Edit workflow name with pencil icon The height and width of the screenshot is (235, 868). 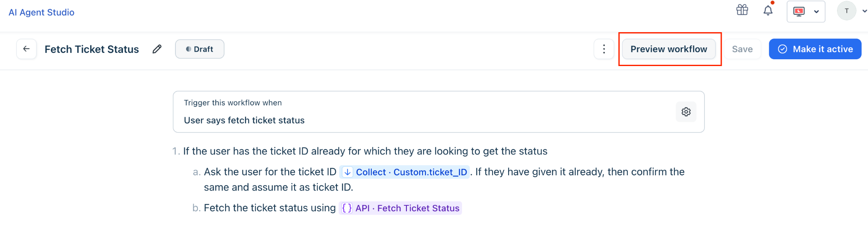(x=157, y=49)
